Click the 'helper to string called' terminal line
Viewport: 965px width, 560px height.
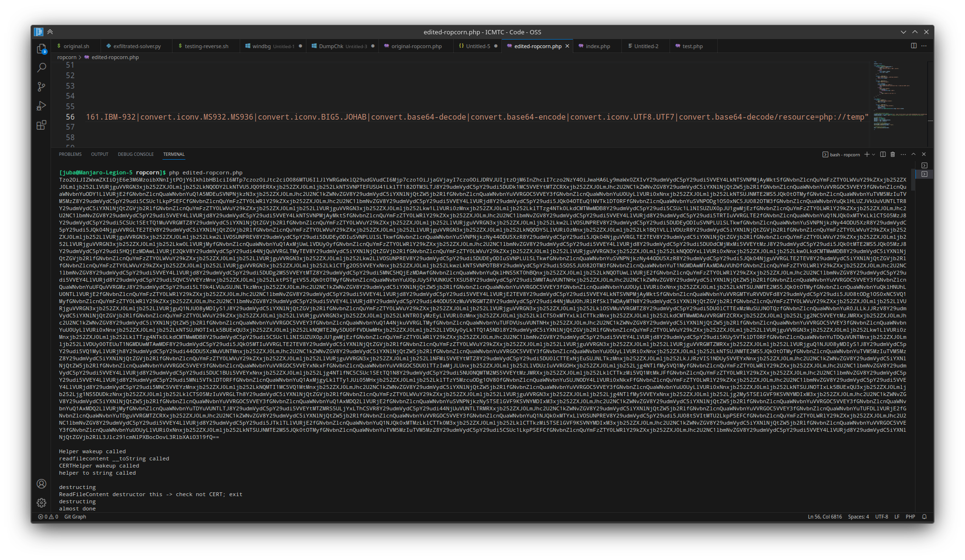(97, 473)
